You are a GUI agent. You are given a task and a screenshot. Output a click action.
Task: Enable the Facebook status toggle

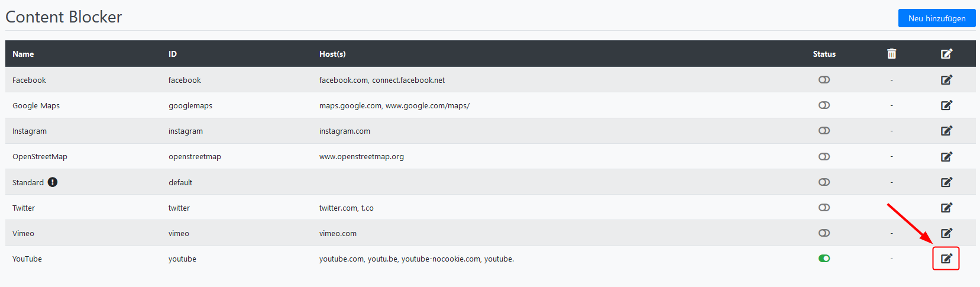tap(824, 80)
